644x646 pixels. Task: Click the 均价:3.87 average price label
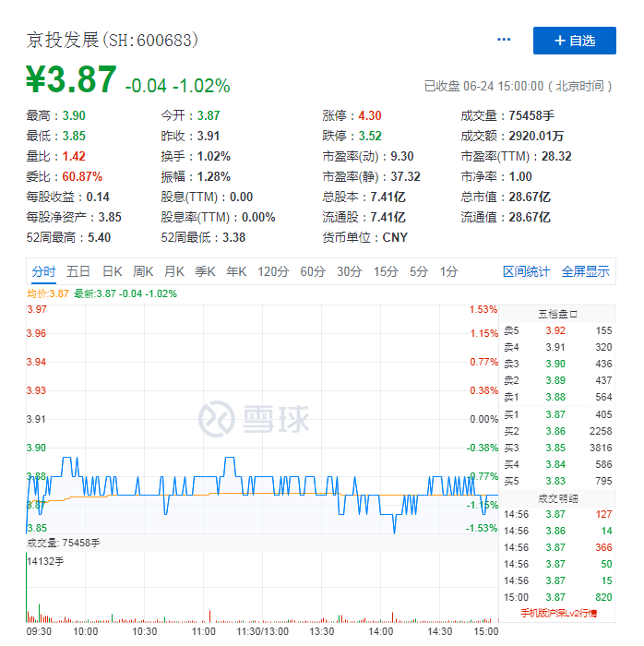(48, 293)
